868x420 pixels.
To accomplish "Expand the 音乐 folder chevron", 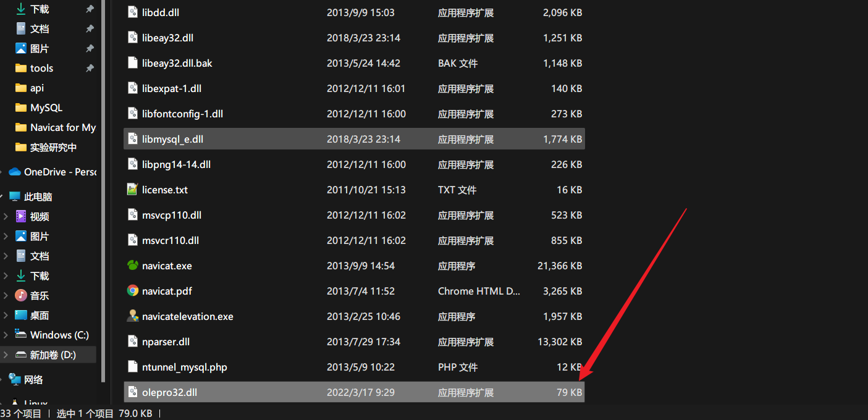I will click(6, 295).
